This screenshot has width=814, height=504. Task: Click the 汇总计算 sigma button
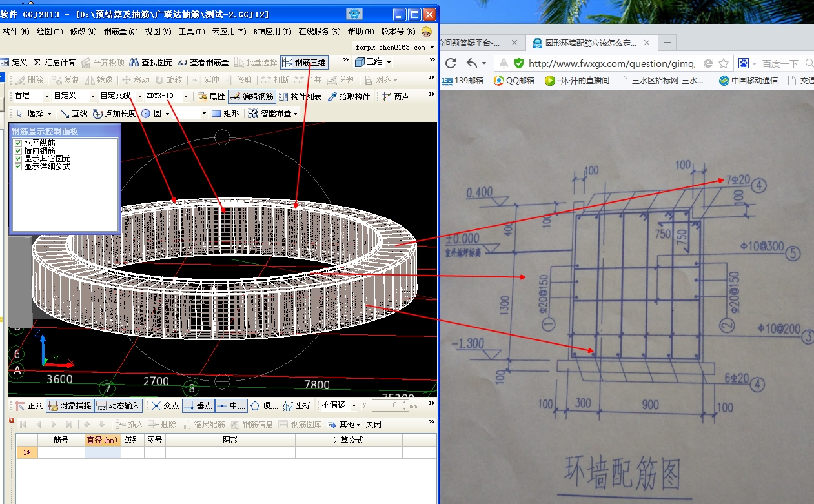(54, 63)
